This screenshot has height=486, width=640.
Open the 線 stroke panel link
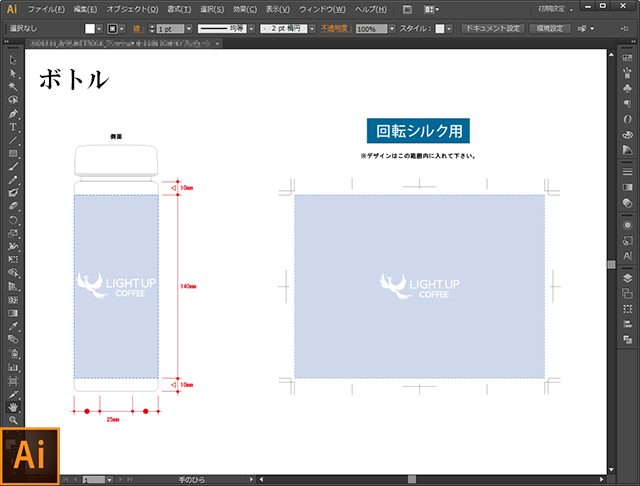(137, 29)
